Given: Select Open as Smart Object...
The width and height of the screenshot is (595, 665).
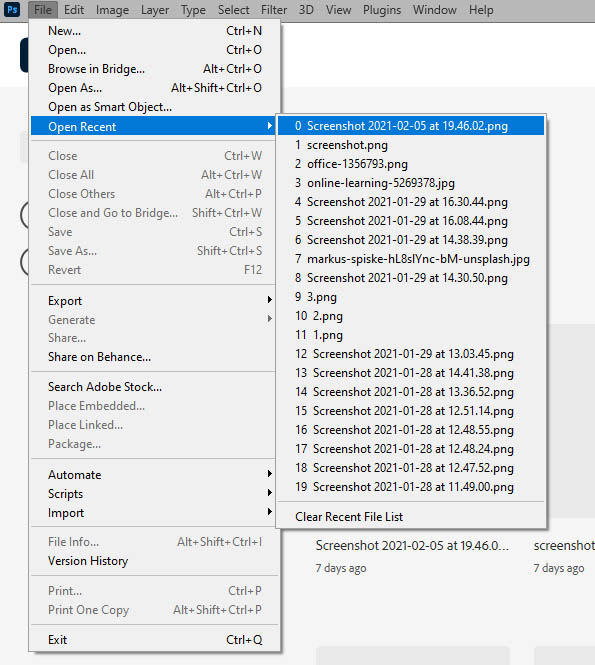Looking at the screenshot, I should (155, 107).
